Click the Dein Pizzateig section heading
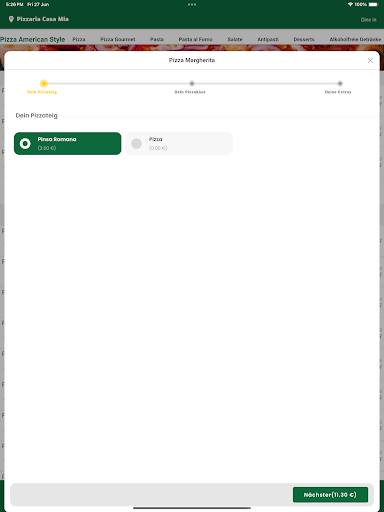 coord(37,115)
